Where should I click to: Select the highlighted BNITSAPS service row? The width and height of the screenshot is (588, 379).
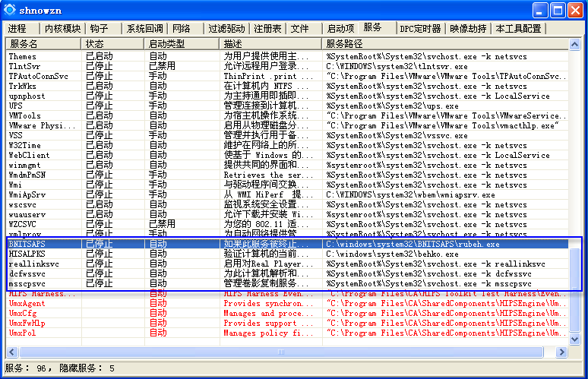(x=287, y=244)
